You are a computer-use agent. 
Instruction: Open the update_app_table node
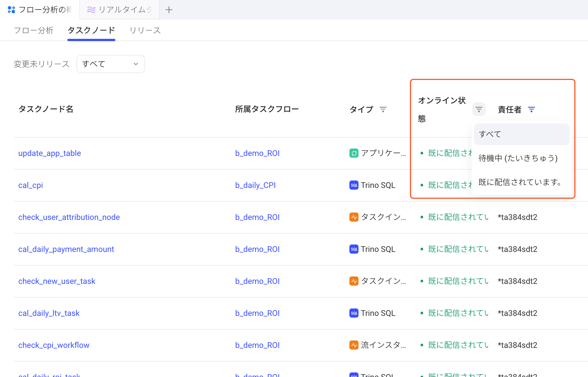point(50,153)
